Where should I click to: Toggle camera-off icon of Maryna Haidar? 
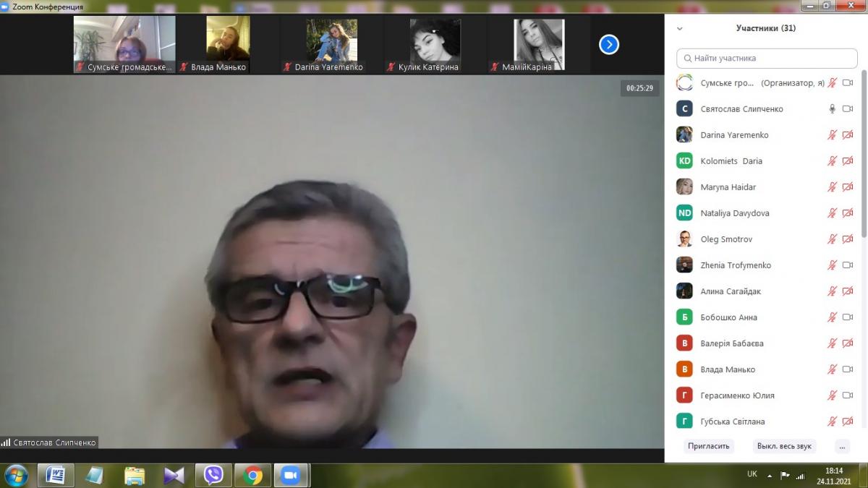[848, 187]
